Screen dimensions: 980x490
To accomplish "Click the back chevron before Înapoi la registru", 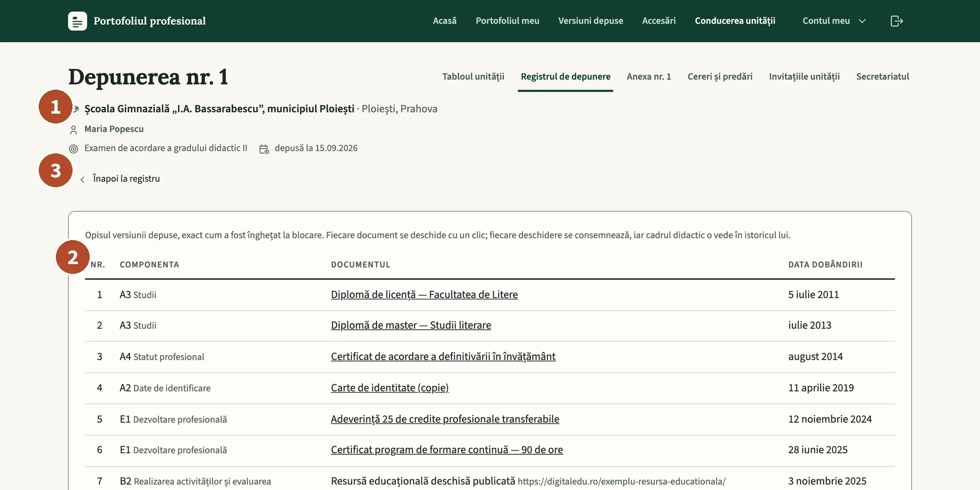I will (x=82, y=179).
